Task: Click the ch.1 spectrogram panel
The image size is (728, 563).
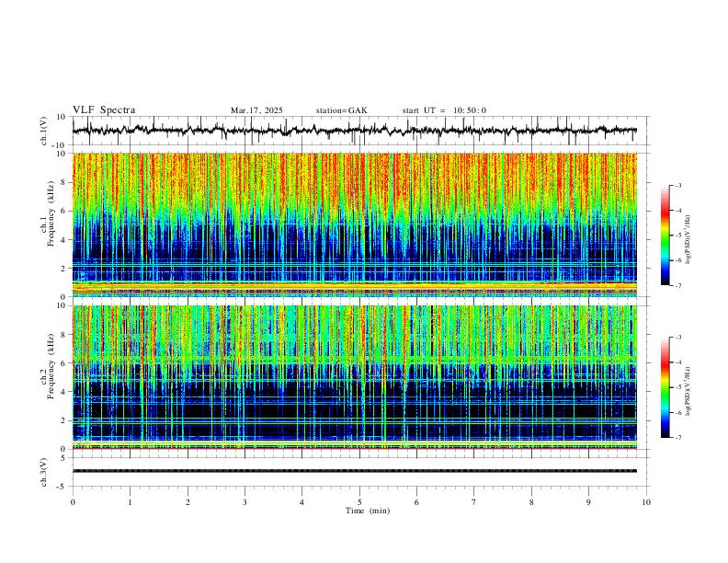Action: pos(355,224)
